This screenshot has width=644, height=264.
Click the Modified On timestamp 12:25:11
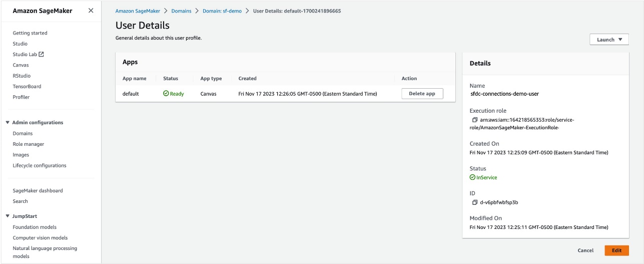coord(539,227)
